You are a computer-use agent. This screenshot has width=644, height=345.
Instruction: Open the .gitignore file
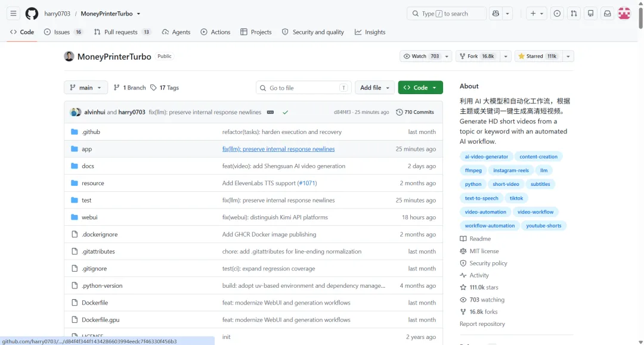94,269
